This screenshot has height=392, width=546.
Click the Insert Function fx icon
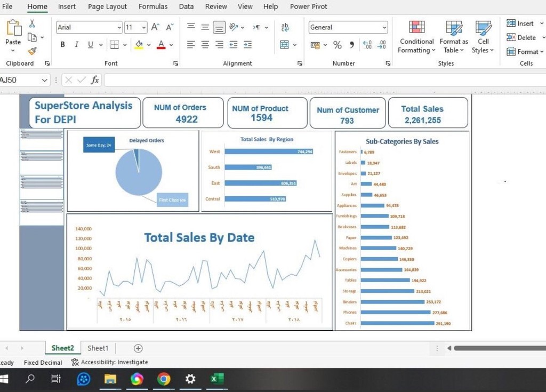coord(95,80)
